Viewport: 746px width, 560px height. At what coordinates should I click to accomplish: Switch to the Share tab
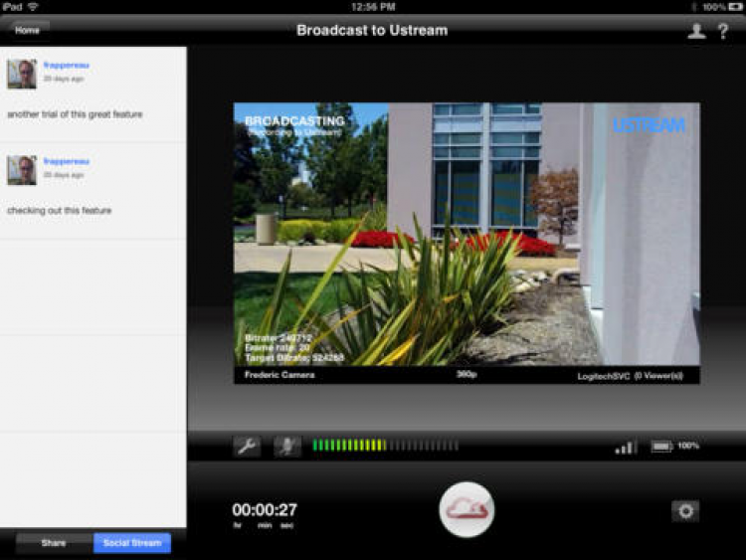(54, 543)
